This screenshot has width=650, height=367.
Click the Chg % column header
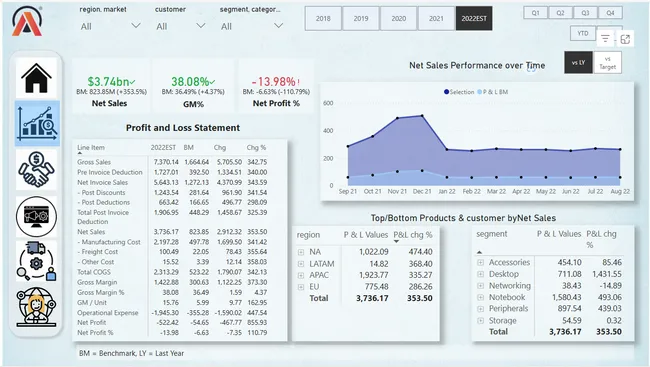[256, 148]
